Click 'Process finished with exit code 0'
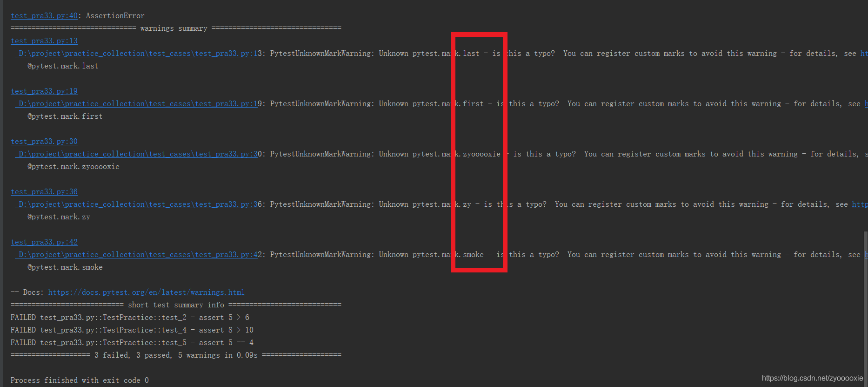Screen dimensions: 868x387 [80, 380]
